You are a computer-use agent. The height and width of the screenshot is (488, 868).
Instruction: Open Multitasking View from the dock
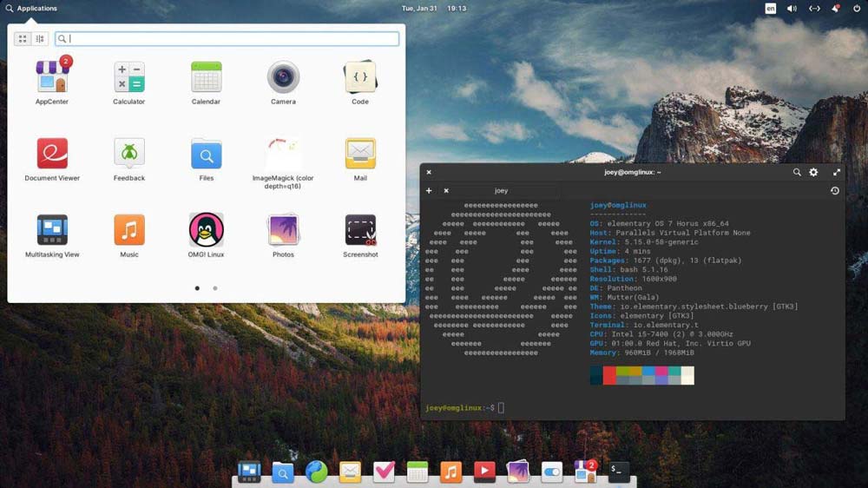249,472
